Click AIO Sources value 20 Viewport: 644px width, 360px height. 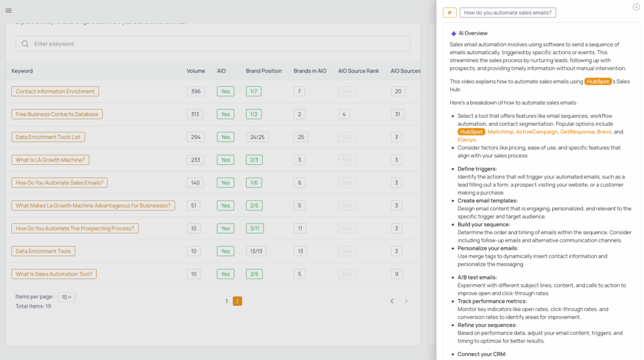[x=398, y=92]
